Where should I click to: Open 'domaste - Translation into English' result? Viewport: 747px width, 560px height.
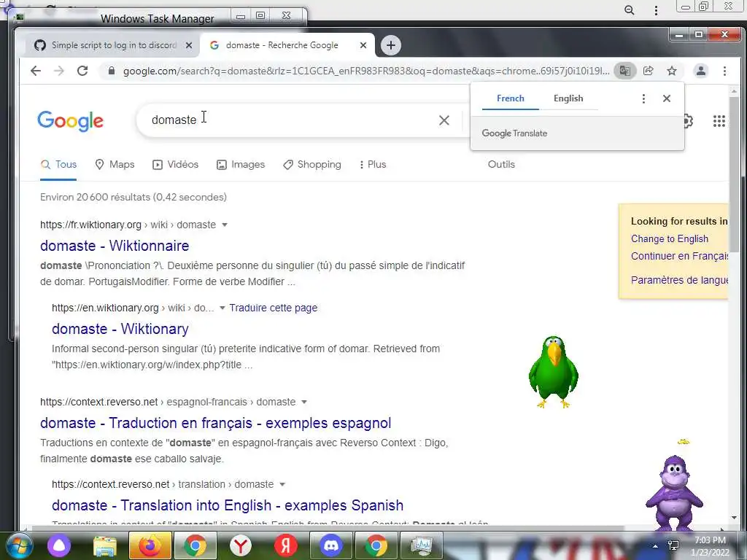point(228,506)
